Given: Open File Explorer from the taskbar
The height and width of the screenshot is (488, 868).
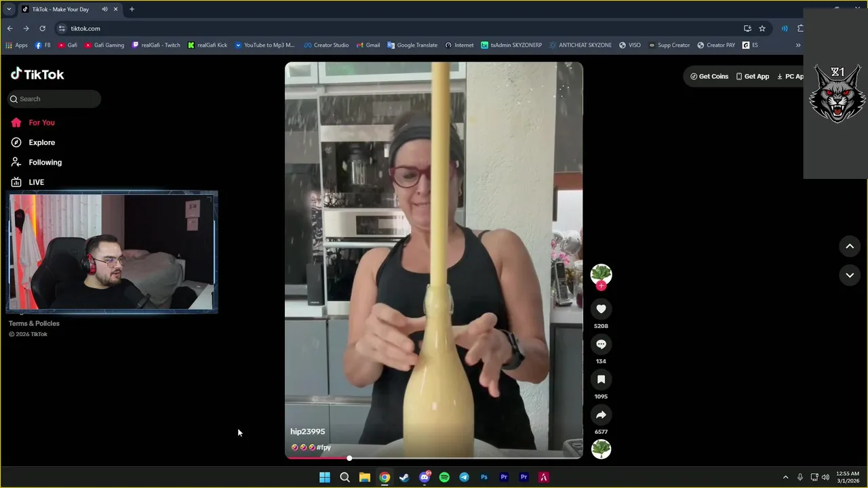Looking at the screenshot, I should 364,477.
